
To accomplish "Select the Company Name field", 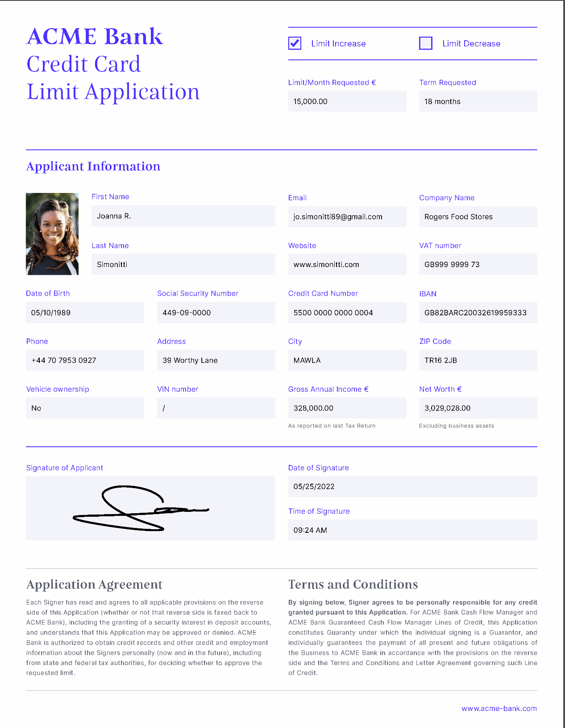I will coord(478,217).
